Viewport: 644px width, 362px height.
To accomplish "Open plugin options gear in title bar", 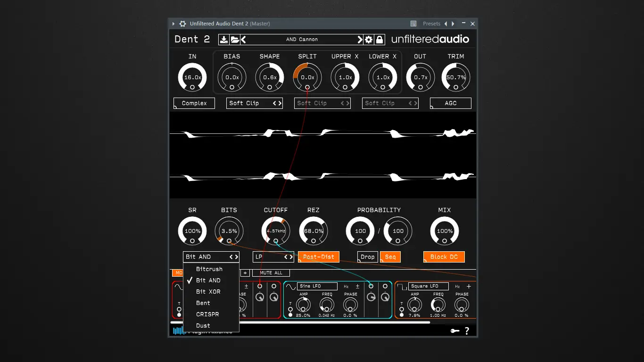I will [x=183, y=24].
